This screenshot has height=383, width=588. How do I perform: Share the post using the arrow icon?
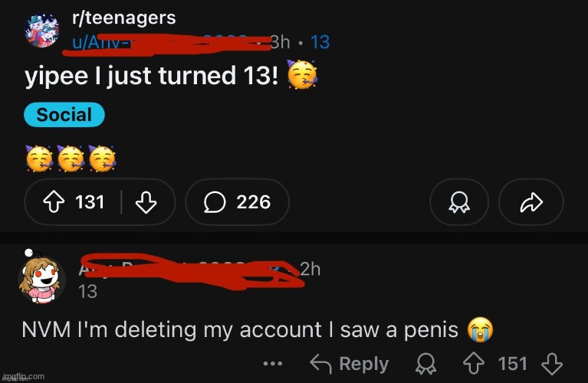coord(531,202)
